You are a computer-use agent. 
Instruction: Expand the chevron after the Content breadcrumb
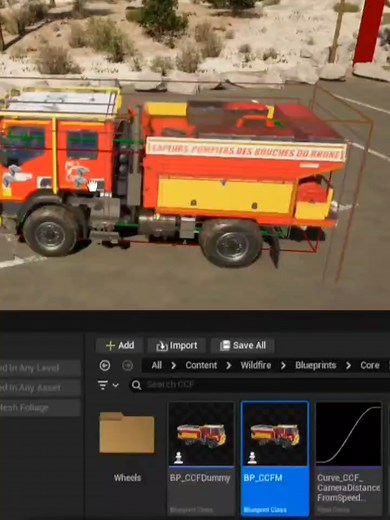tap(229, 366)
